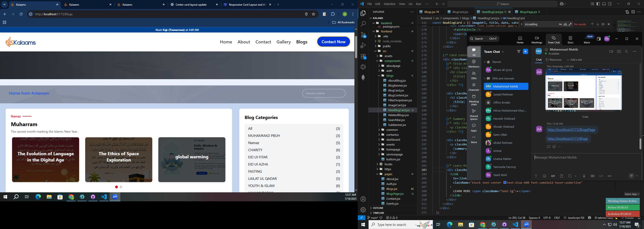Go to next match in find widget
644x229 pixels.
[x=598, y=24]
